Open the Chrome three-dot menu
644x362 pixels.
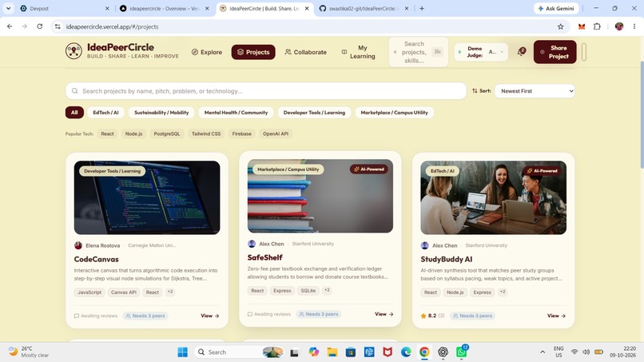click(634, 26)
